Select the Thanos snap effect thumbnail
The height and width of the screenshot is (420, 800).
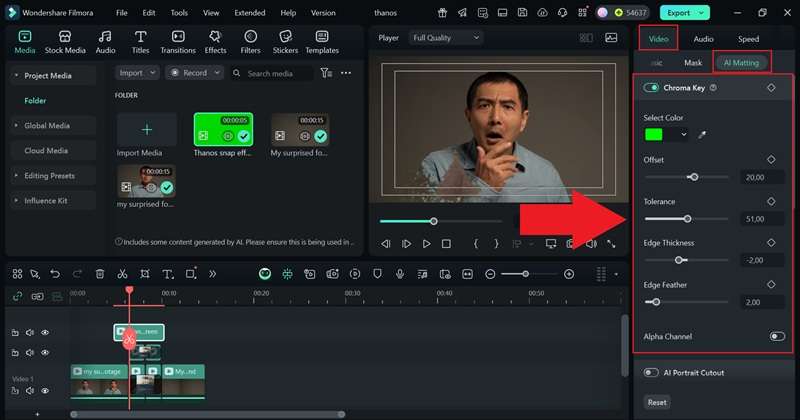click(223, 131)
